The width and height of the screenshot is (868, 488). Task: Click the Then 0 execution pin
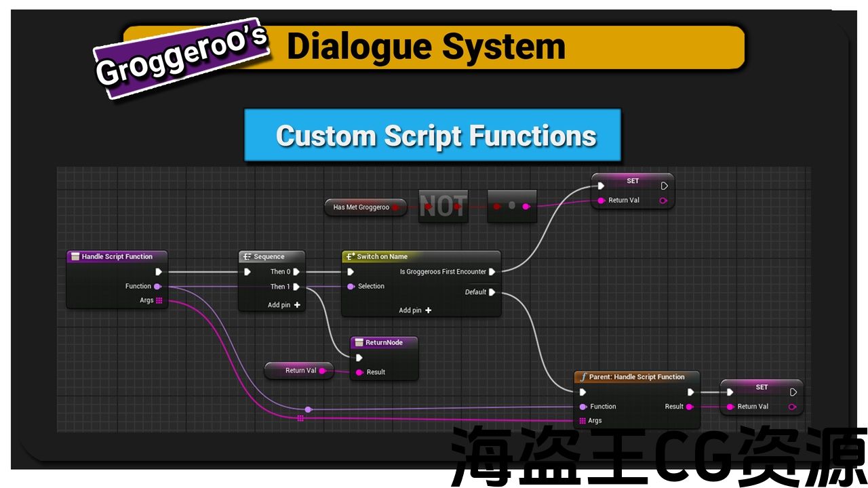click(296, 272)
